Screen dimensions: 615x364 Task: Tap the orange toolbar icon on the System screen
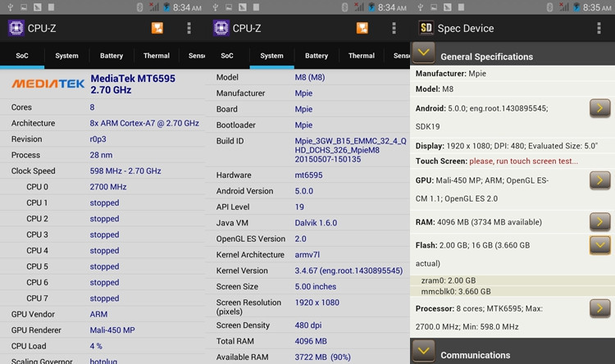[362, 28]
